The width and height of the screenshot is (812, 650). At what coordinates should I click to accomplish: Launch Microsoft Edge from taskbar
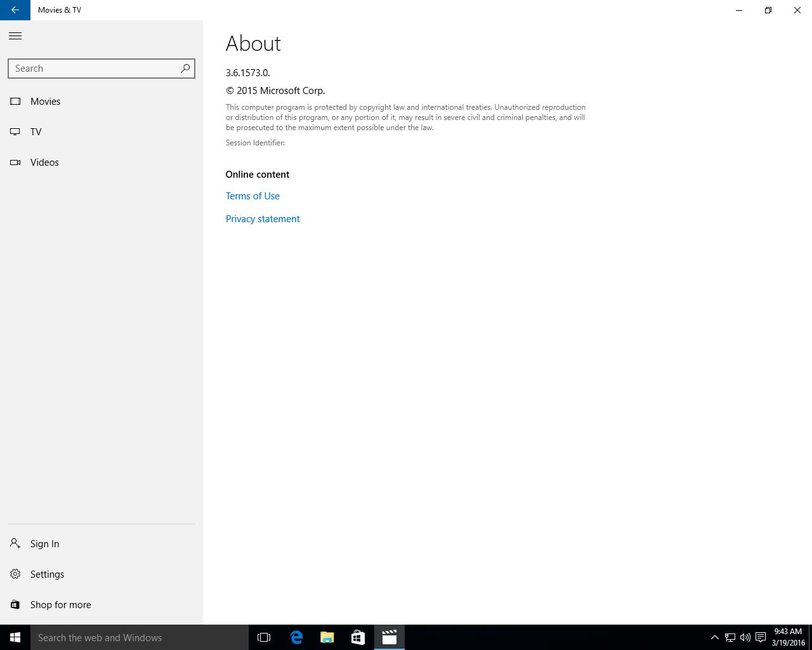point(296,637)
